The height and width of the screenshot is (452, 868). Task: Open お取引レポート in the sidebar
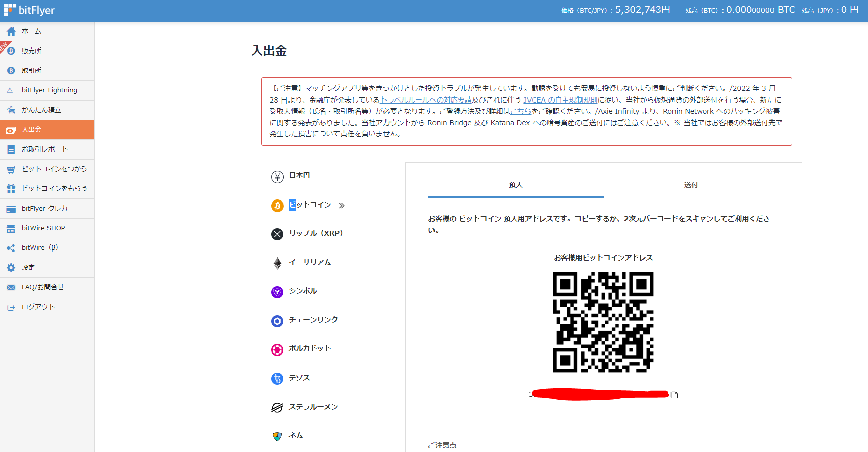click(x=47, y=149)
